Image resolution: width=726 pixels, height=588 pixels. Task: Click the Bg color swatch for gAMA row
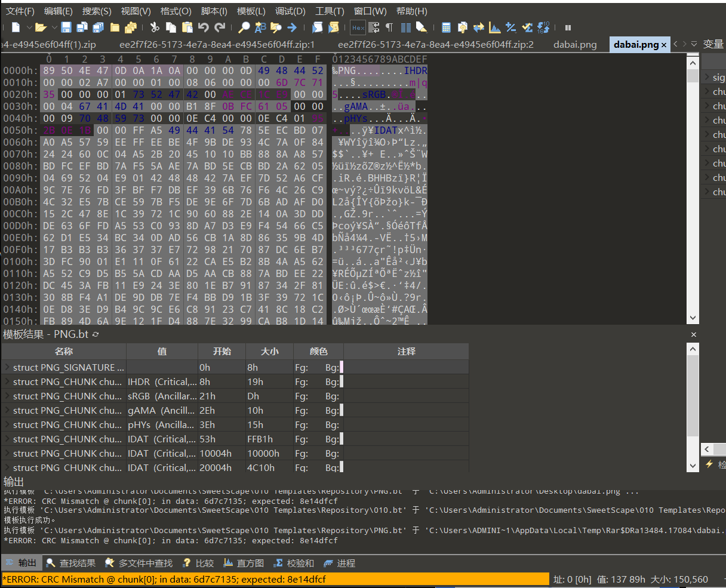click(342, 411)
